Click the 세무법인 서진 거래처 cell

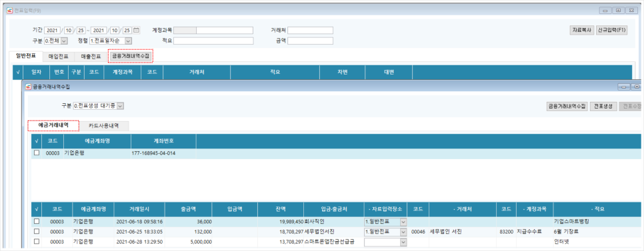pyautogui.click(x=445, y=232)
